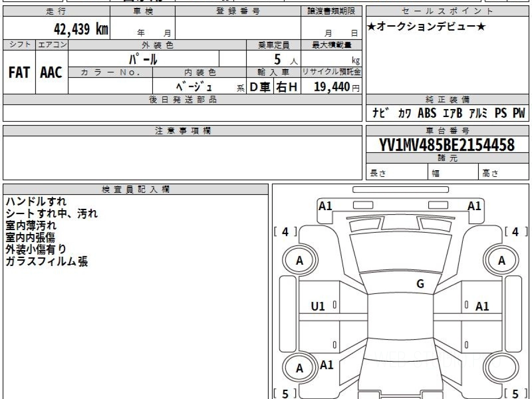Screen dimensions: 532x399
Task: Click the ★オークションデビュー★ sales point text
Action: coord(426,27)
